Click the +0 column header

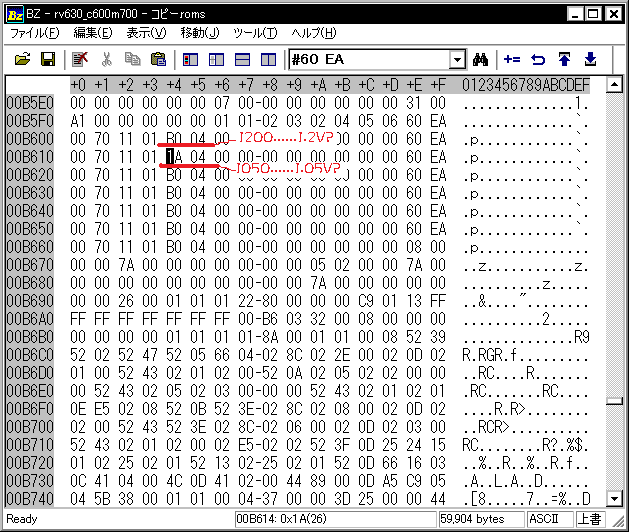click(x=78, y=85)
